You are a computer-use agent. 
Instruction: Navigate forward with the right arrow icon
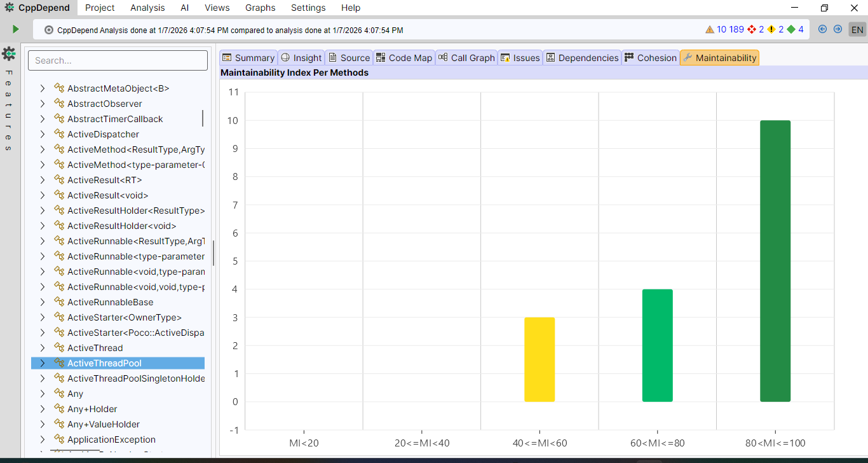point(837,29)
